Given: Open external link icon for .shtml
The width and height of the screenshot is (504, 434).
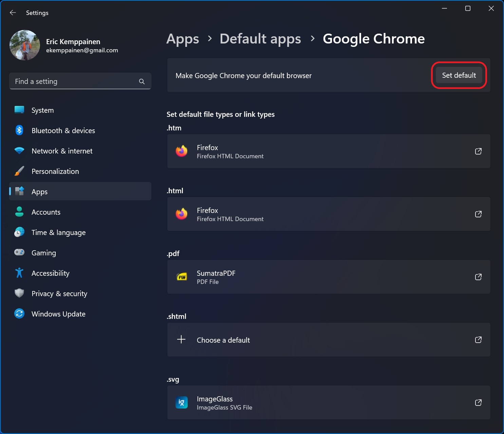Looking at the screenshot, I should point(478,340).
